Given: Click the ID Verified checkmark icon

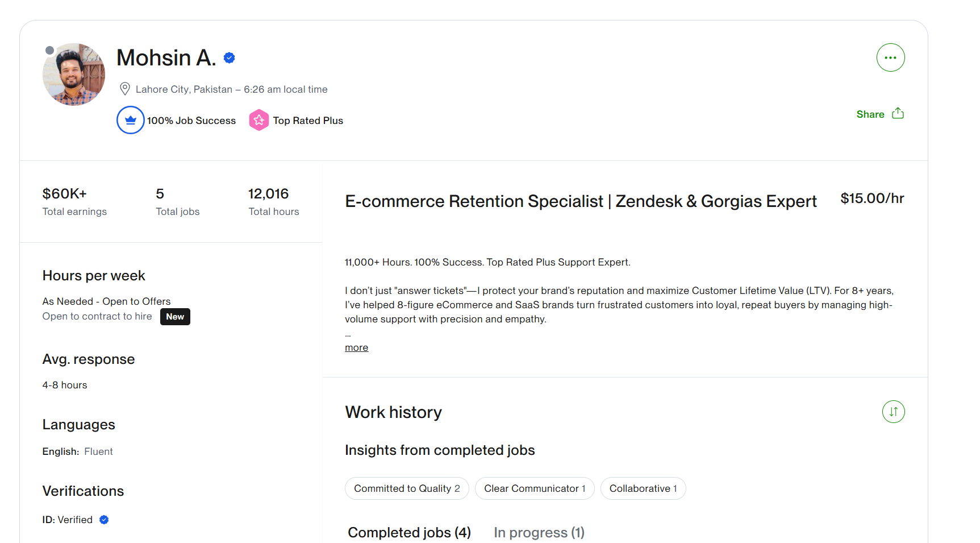Looking at the screenshot, I should tap(104, 520).
